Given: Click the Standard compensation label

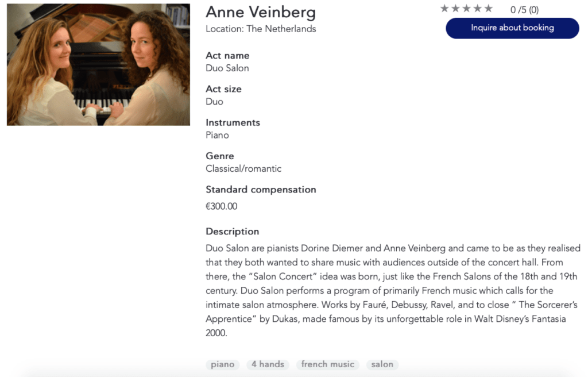Looking at the screenshot, I should [261, 190].
